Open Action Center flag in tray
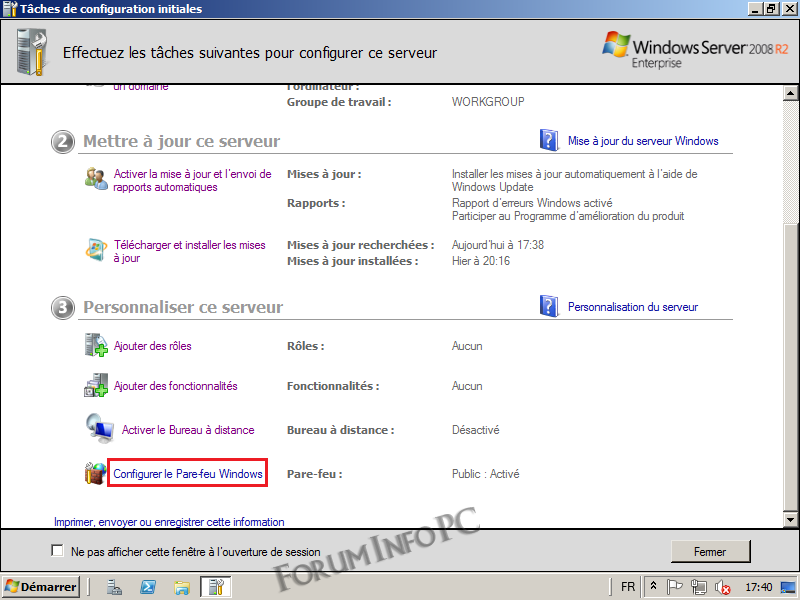This screenshot has width=800, height=600. coord(674,587)
